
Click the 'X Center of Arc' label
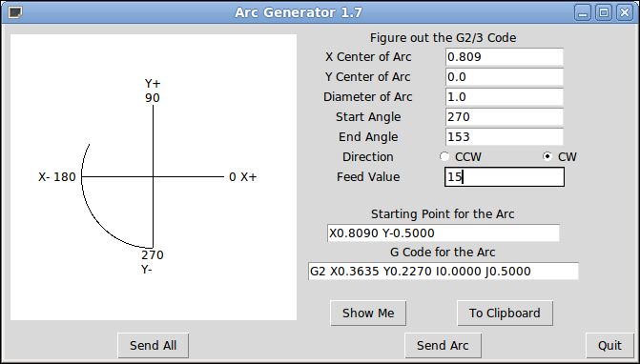point(368,57)
